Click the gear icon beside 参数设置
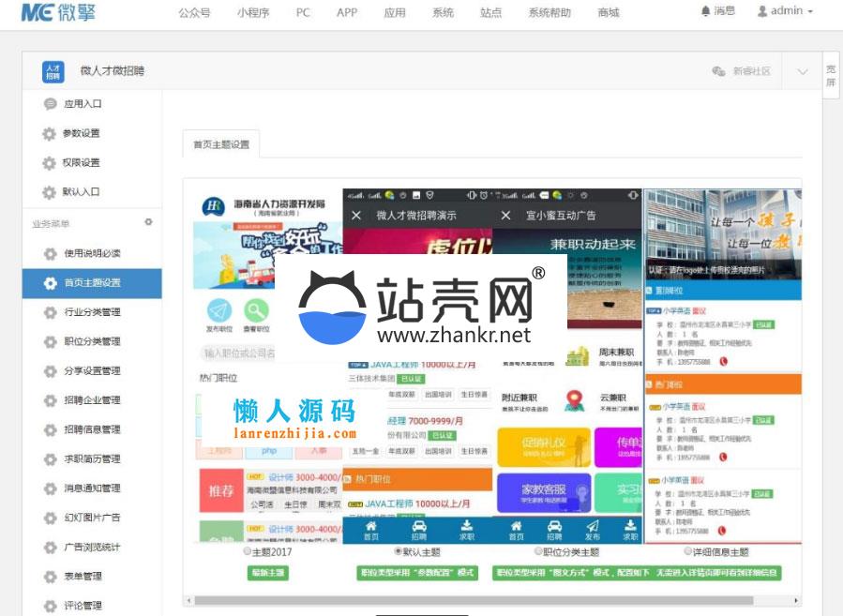 pos(49,133)
